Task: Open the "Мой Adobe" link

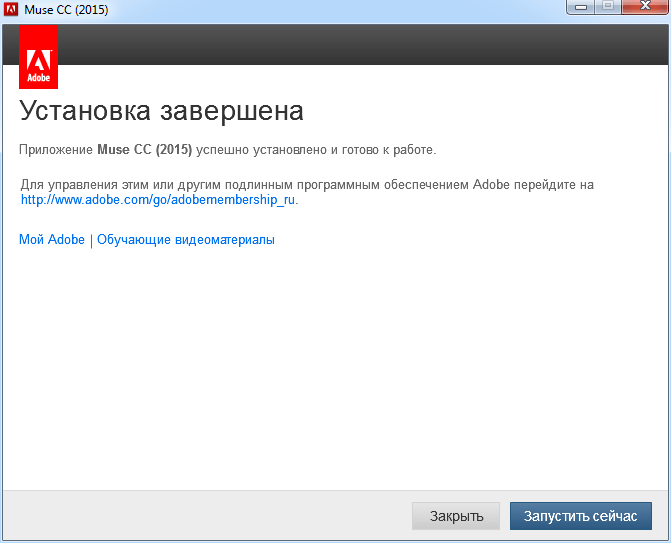Action: coord(52,240)
